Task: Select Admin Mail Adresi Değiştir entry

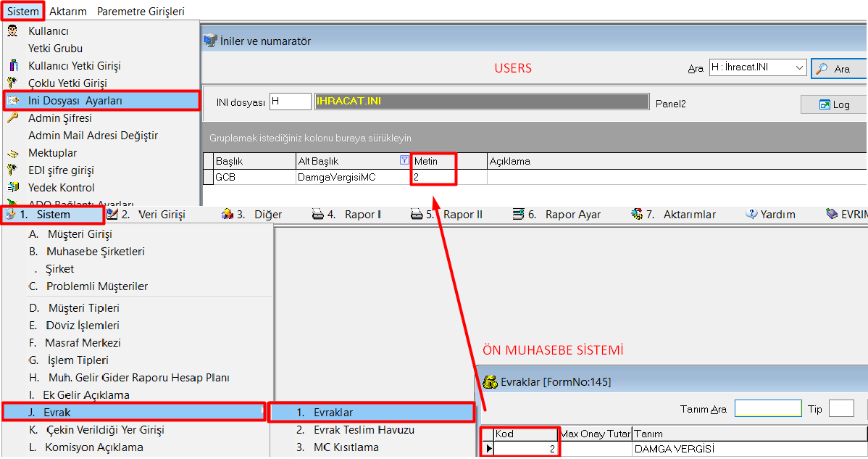Action: click(x=93, y=136)
